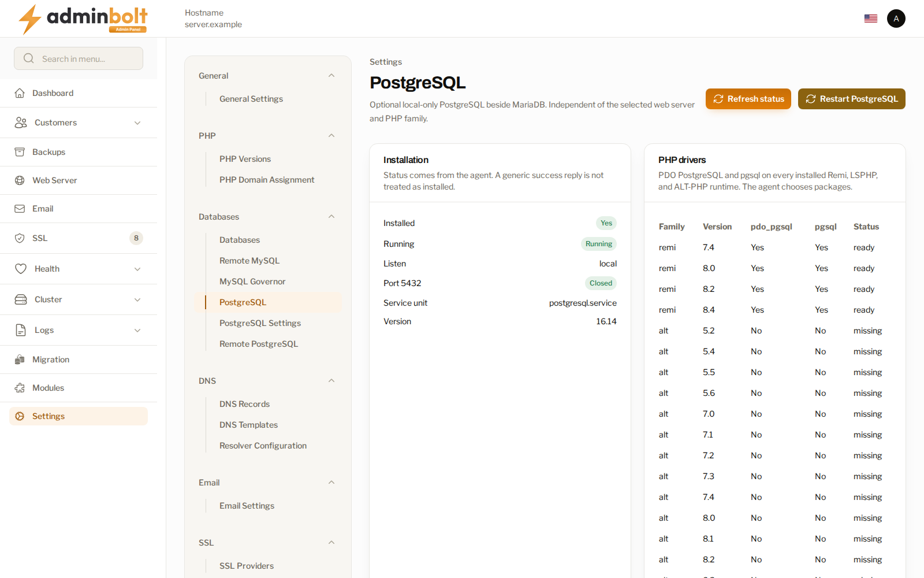This screenshot has height=578, width=924.
Task: Click the missing status for alt 7.0
Action: (868, 414)
